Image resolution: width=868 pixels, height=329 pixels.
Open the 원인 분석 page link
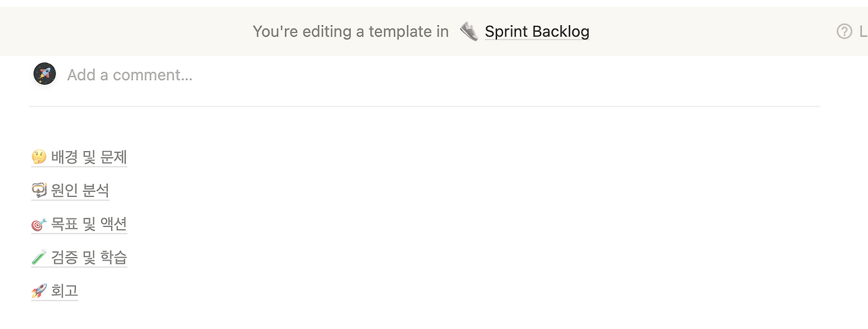(80, 191)
